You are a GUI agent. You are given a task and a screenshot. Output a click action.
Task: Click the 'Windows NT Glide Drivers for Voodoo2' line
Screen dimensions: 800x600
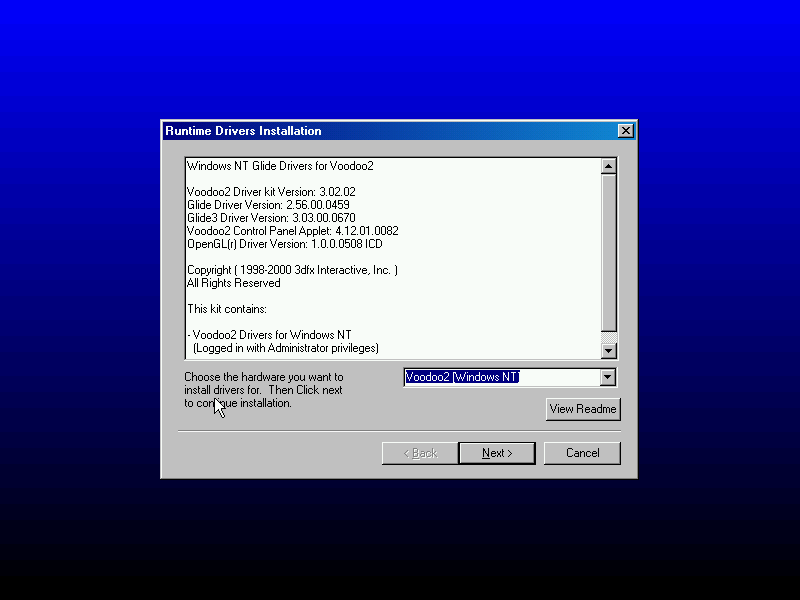point(280,166)
